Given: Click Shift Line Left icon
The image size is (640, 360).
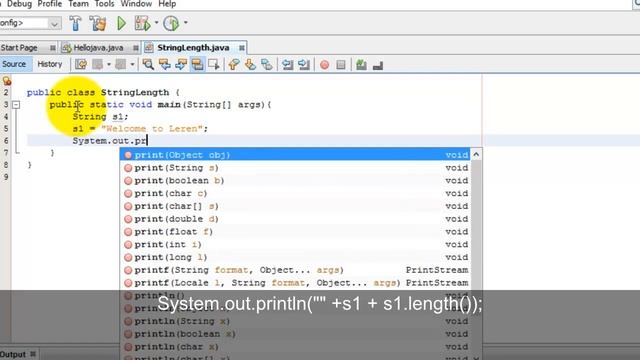Looking at the screenshot, I should pyautogui.click(x=287, y=64).
